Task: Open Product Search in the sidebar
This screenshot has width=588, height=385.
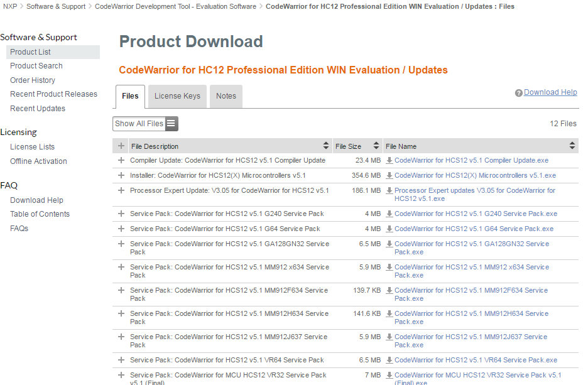Action: click(x=36, y=66)
